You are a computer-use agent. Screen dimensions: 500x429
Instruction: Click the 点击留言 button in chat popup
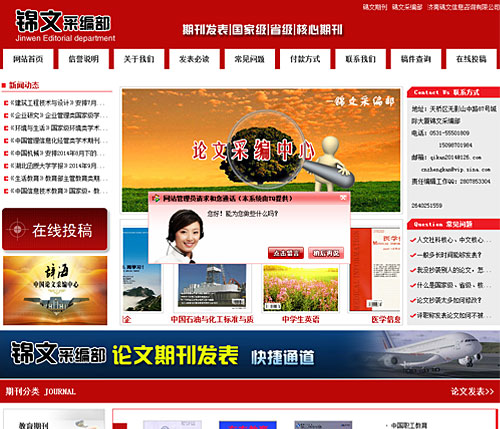point(286,253)
